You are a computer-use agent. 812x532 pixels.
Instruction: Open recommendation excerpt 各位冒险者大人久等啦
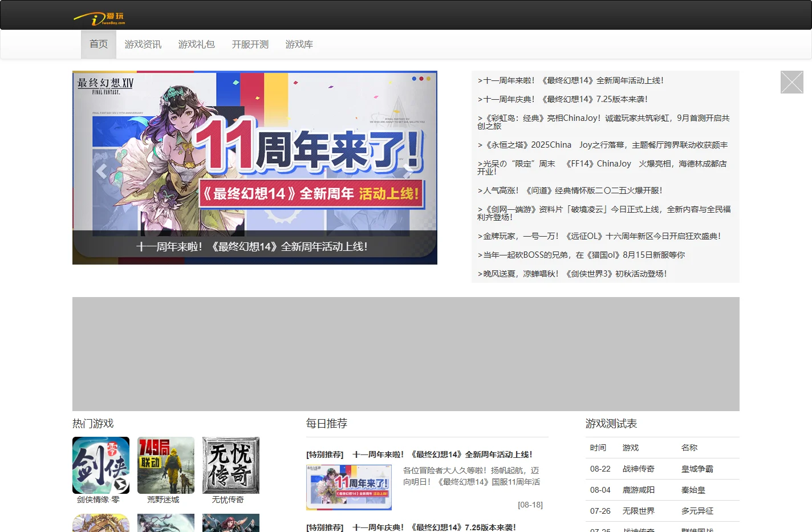[472, 476]
